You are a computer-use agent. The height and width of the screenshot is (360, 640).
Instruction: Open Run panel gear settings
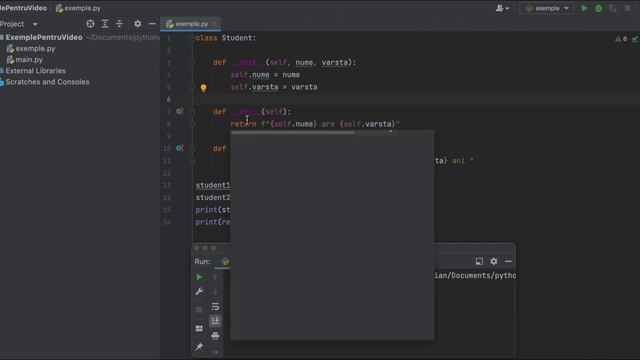(494, 261)
